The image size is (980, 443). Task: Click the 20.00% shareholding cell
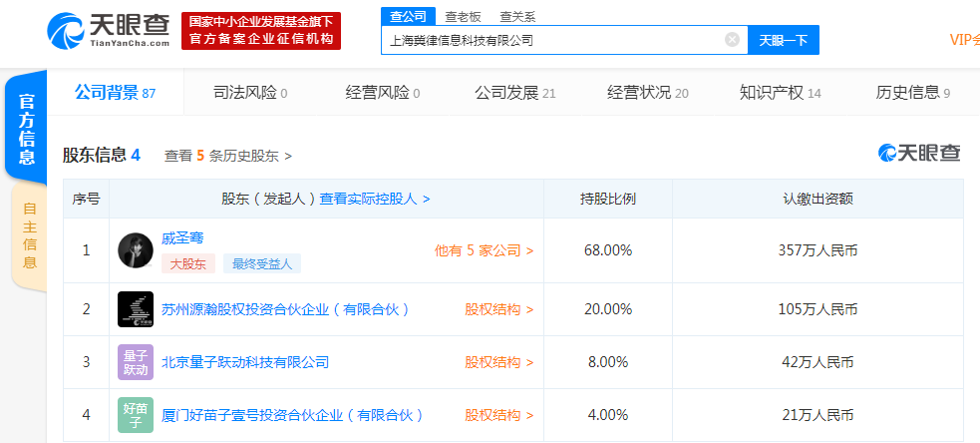tap(608, 309)
